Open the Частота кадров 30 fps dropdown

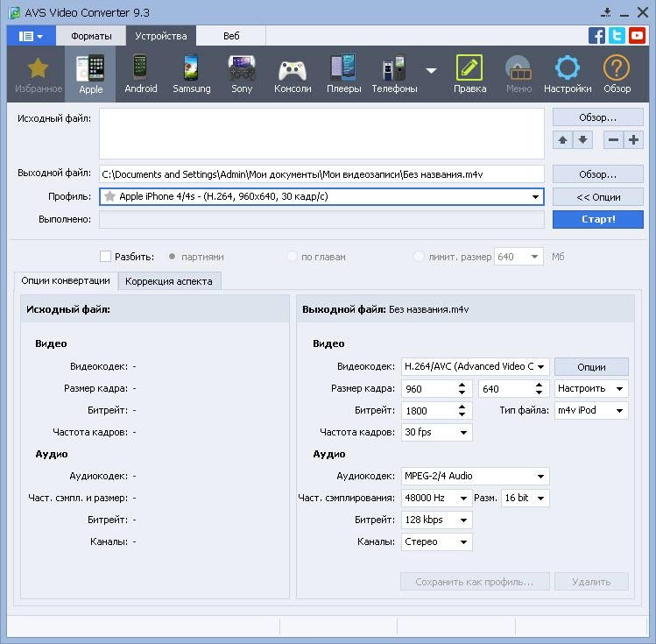click(436, 432)
